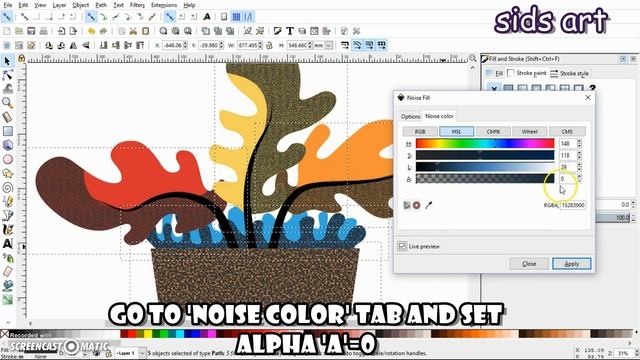The width and height of the screenshot is (640, 360).
Task: Select the Spiral tool
Action: click(7, 187)
